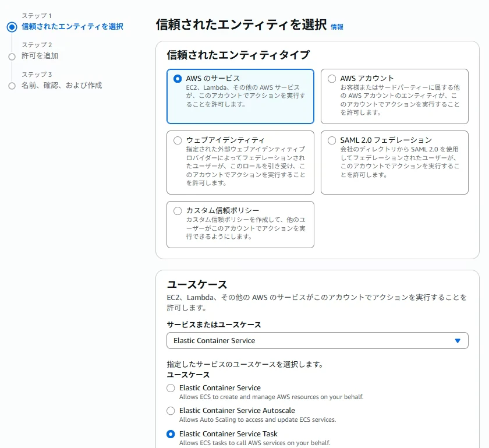Select the カスタム信頼ポリシー radio option
489x448 pixels.
point(178,211)
